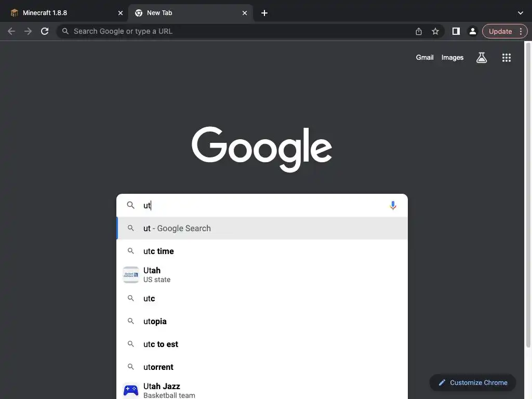The image size is (532, 399).
Task: Open Search Labs flask icon
Action: pyautogui.click(x=482, y=58)
